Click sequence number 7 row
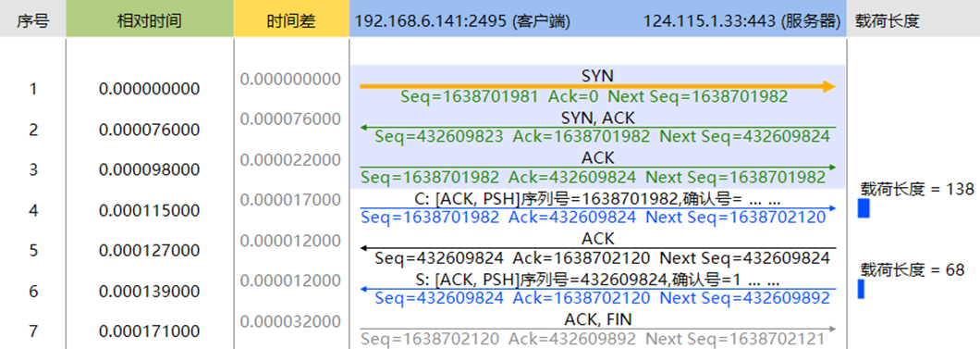Viewport: 980px width, 349px height. pos(33,330)
